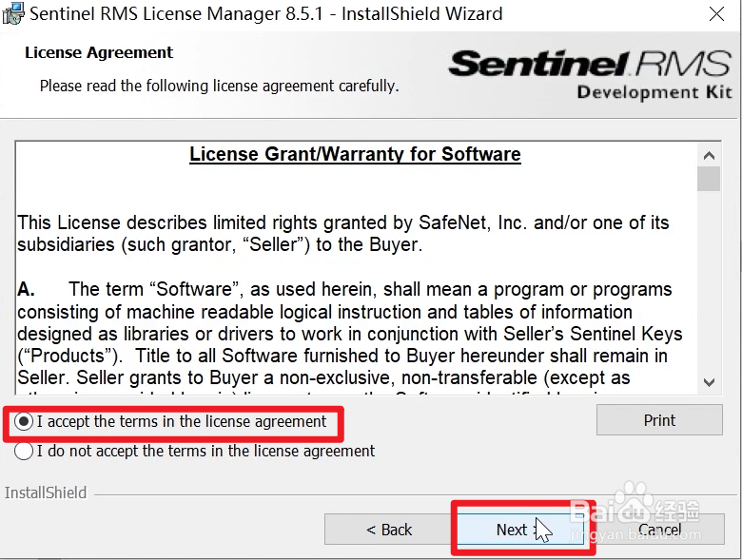Click the empty scrollbar track below the thumb
Viewport: 742px width, 560px height.
(x=709, y=285)
